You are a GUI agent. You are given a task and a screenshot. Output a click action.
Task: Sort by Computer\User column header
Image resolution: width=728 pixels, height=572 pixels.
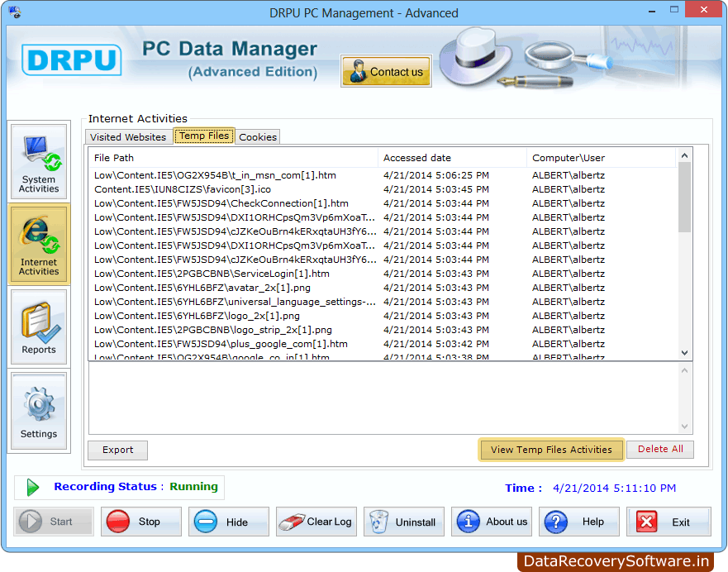pos(601,158)
